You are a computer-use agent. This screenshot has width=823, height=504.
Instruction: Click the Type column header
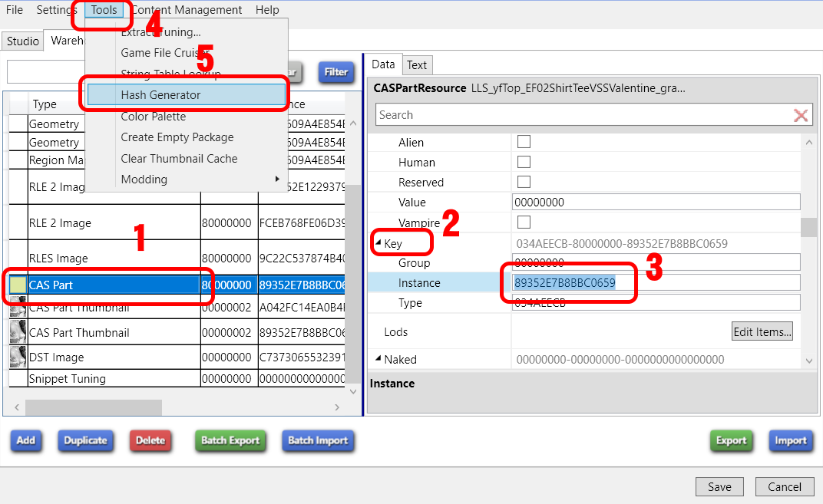[x=45, y=104]
